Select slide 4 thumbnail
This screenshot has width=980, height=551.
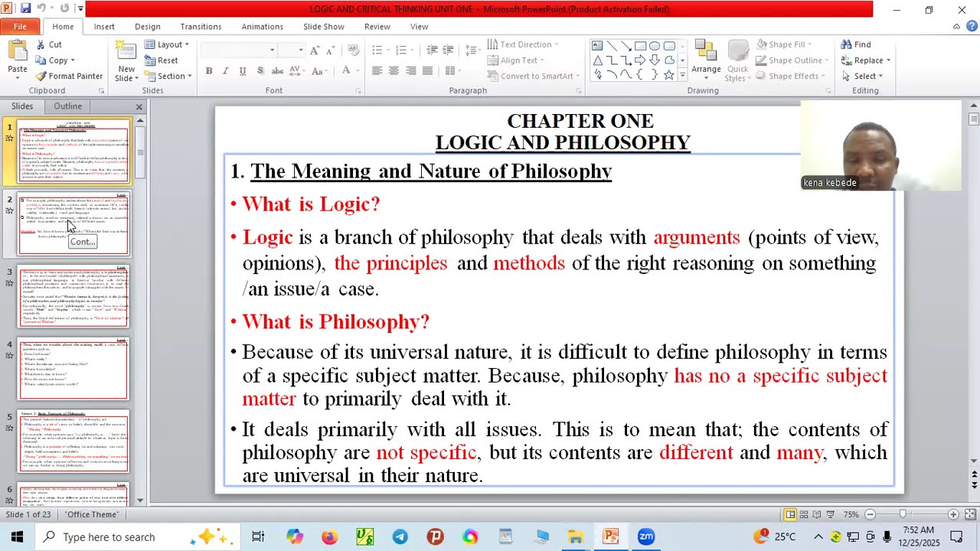point(73,369)
